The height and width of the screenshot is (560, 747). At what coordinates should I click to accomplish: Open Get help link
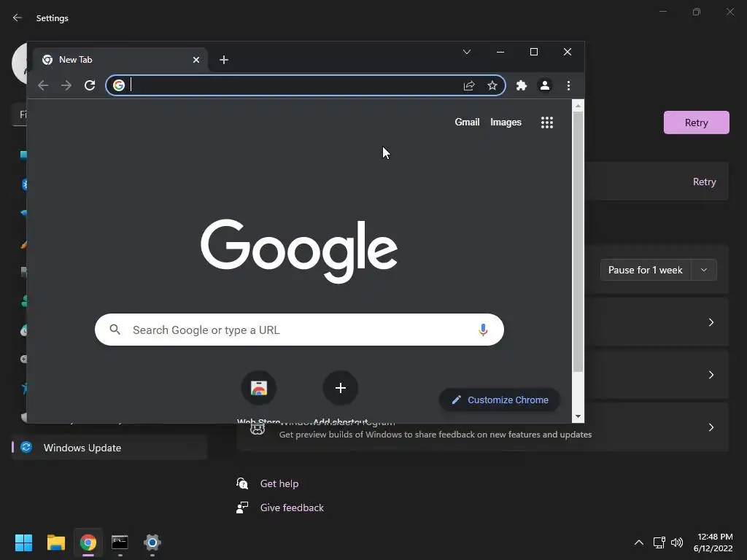[279, 483]
